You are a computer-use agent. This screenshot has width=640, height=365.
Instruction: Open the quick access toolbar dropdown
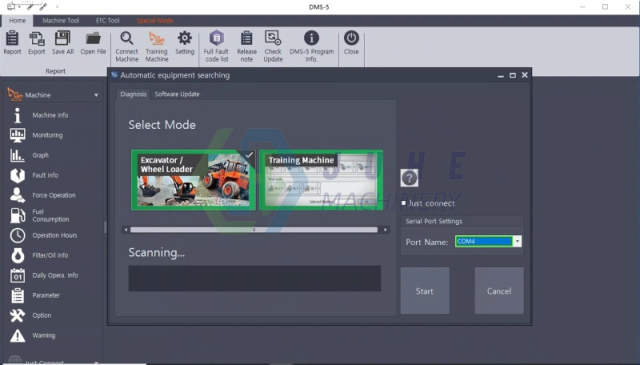pos(57,7)
